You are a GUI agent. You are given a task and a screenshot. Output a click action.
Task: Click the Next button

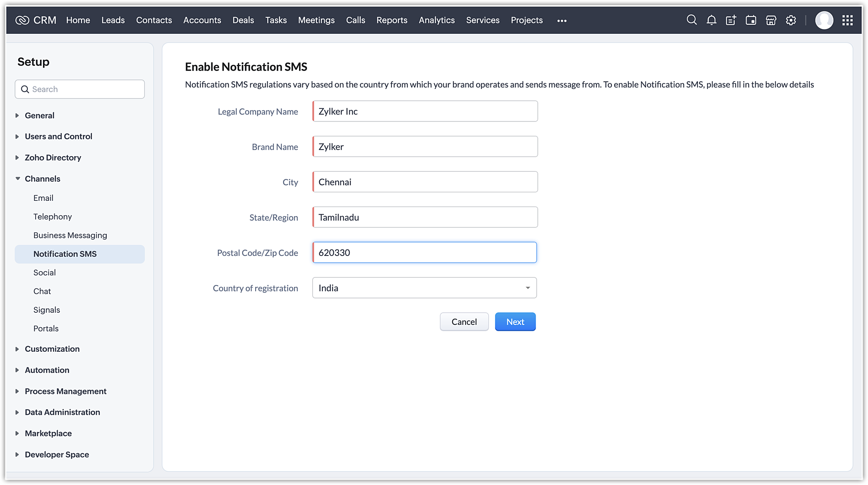(515, 321)
